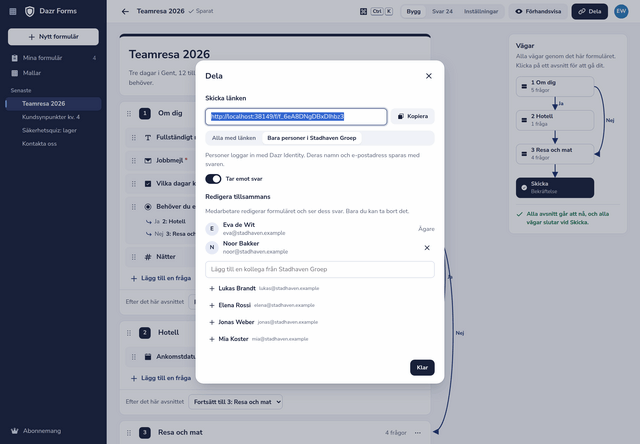This screenshot has width=640, height=444.
Task: Click the envelope icon of Jobbmejl question
Action: (148, 160)
